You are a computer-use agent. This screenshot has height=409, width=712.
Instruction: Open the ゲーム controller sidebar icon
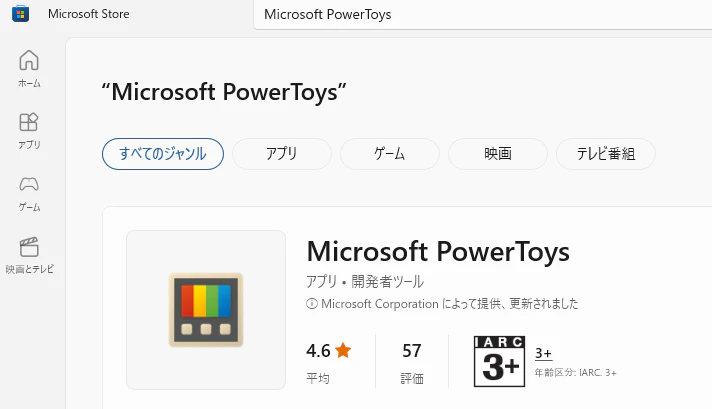[x=29, y=185]
